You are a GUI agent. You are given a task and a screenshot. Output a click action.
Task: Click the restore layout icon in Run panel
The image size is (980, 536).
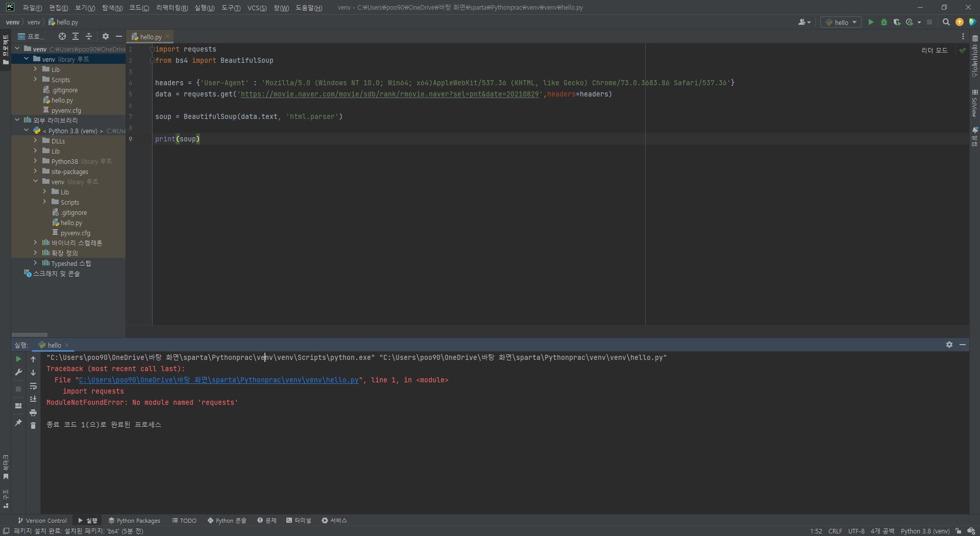pos(18,406)
